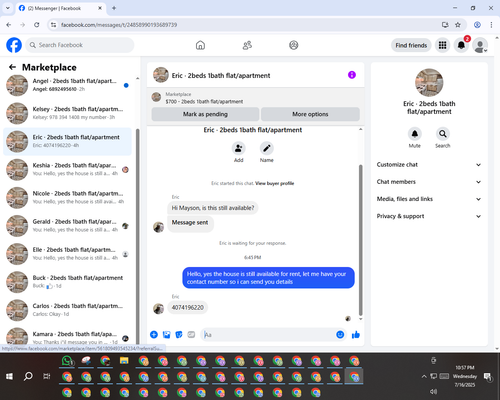The height and width of the screenshot is (400, 500).
Task: Open the taskbar volume control
Action: click(433, 391)
